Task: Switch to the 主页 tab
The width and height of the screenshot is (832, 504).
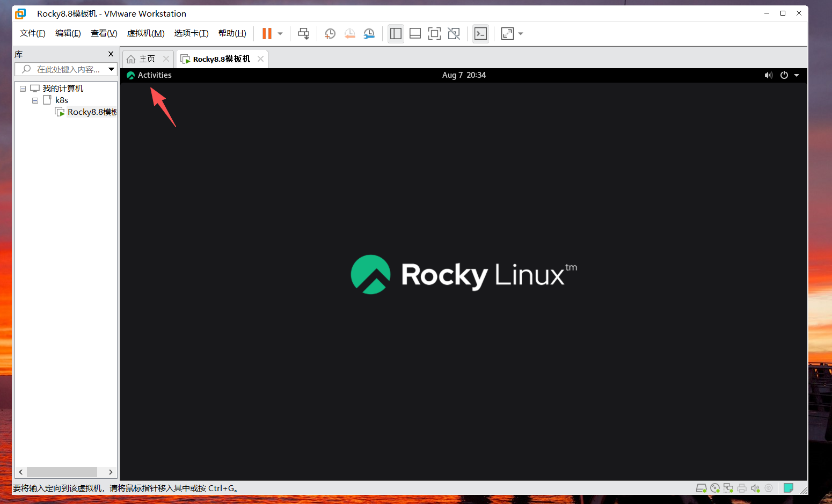Action: tap(147, 59)
